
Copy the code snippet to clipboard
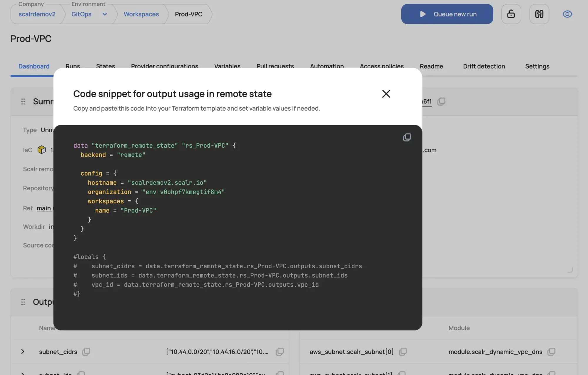point(407,137)
